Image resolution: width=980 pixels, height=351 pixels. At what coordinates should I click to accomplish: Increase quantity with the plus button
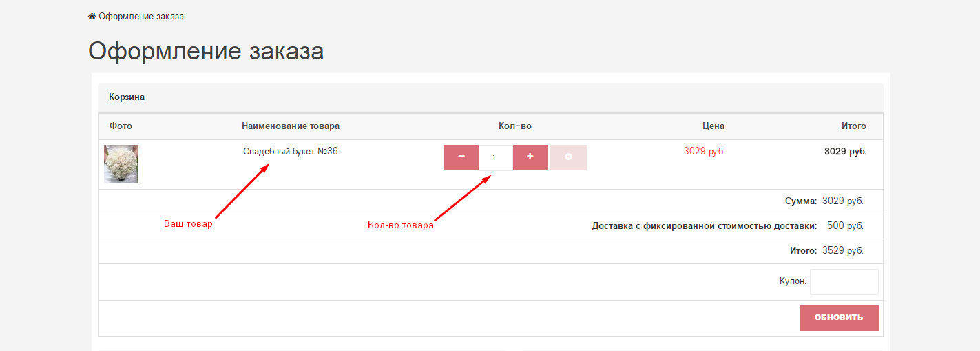[x=530, y=157]
